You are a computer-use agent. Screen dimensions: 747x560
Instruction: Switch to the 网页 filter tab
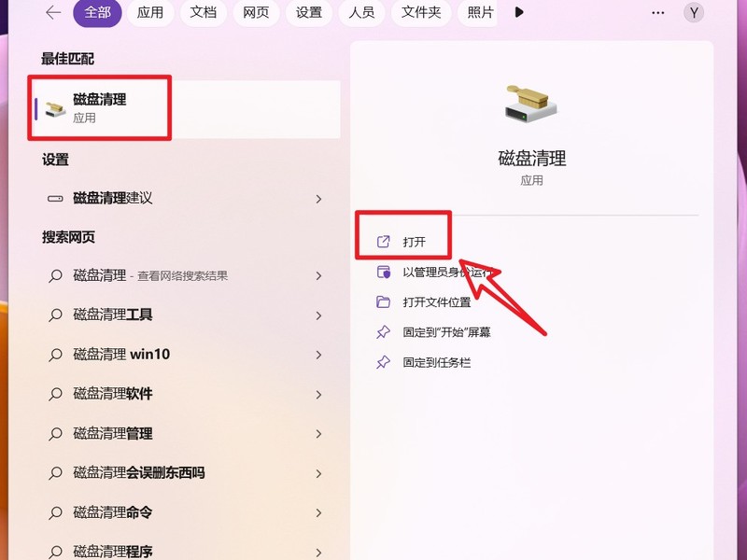click(x=256, y=13)
